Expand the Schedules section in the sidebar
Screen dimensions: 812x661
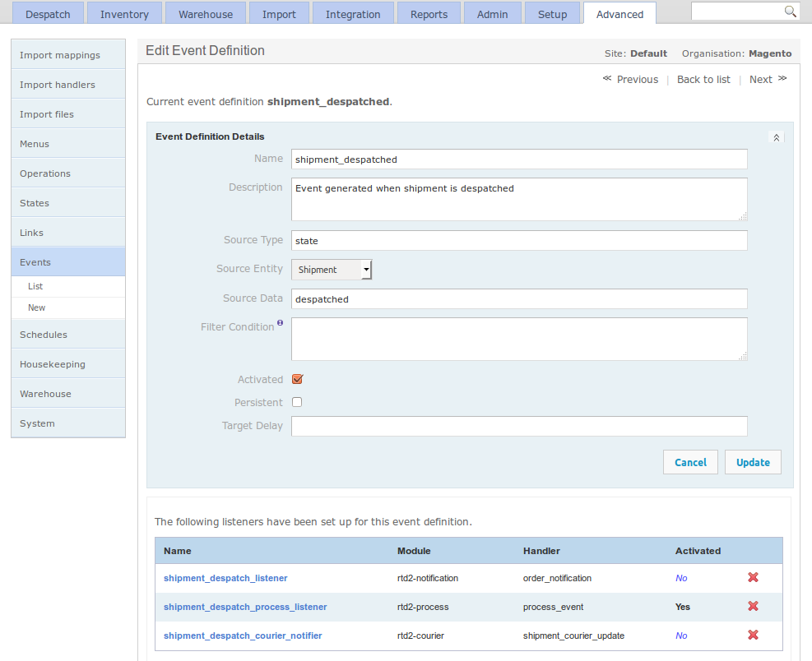click(x=42, y=335)
